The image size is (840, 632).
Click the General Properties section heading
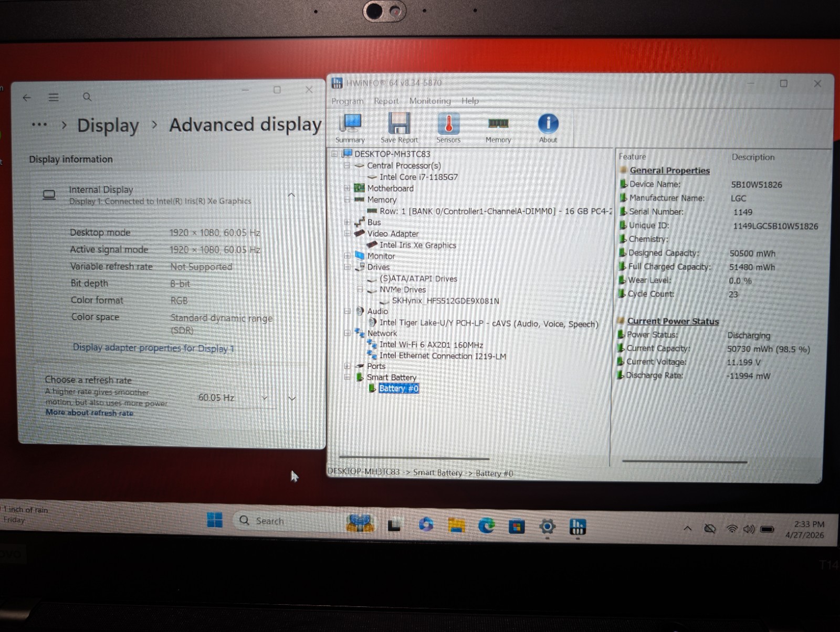pos(669,170)
